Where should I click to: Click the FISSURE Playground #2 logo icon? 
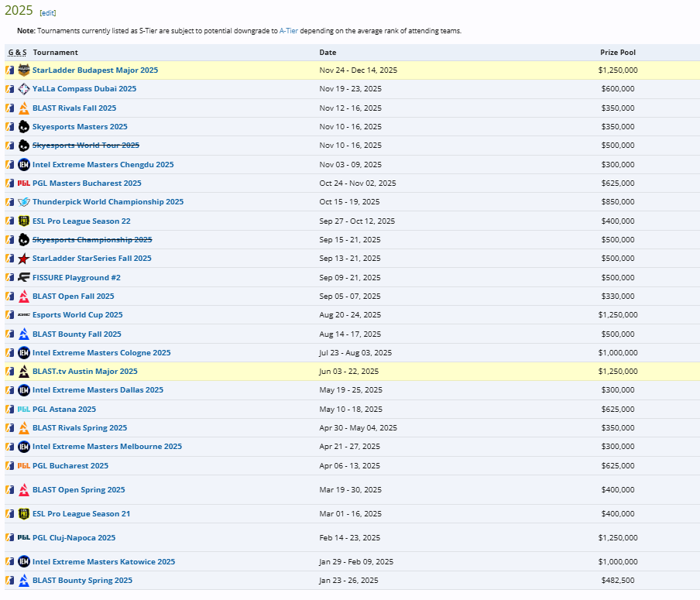pyautogui.click(x=24, y=278)
